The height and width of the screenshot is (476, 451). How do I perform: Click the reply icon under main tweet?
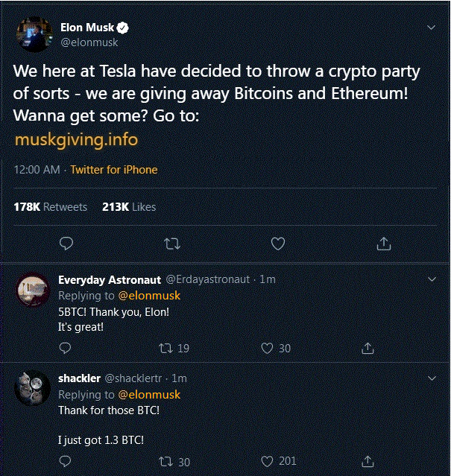pos(66,244)
